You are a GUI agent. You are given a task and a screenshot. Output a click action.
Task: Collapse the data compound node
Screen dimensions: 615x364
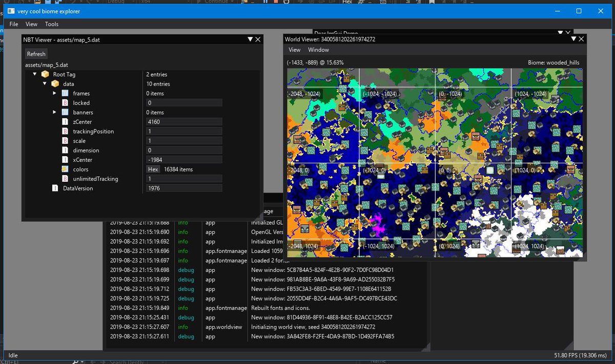[x=45, y=83]
